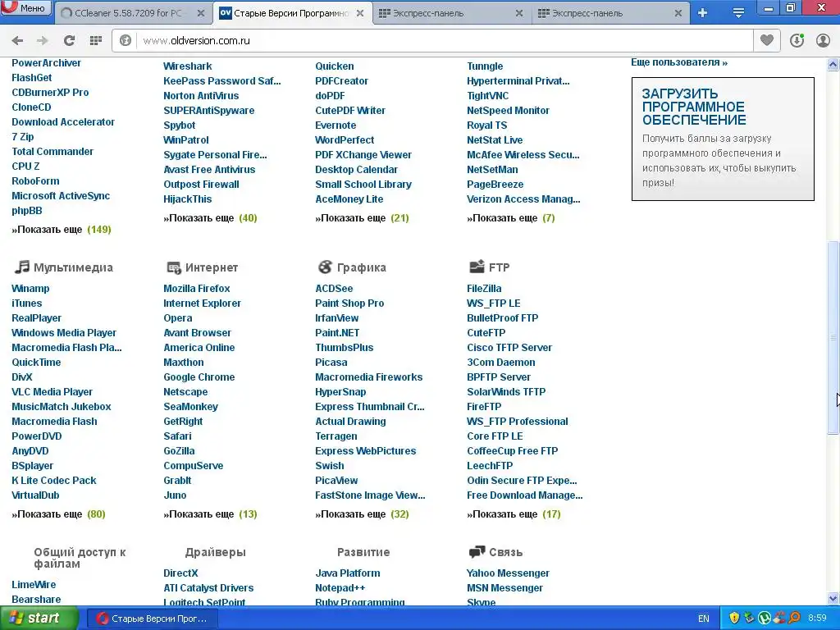
Task: Add page to bookmarks with heart icon
Action: [x=767, y=41]
